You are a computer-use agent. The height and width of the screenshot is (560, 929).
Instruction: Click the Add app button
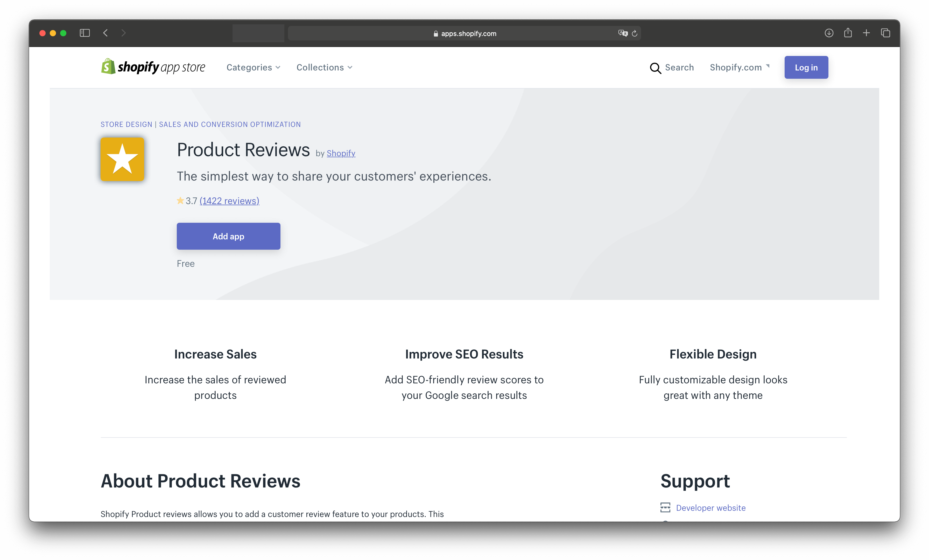[228, 236]
